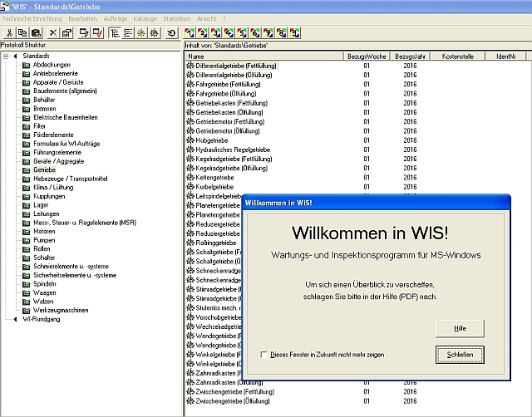Select Differentialgetriebe (Fettfüllung) row
The image size is (532, 417).
pyautogui.click(x=236, y=66)
